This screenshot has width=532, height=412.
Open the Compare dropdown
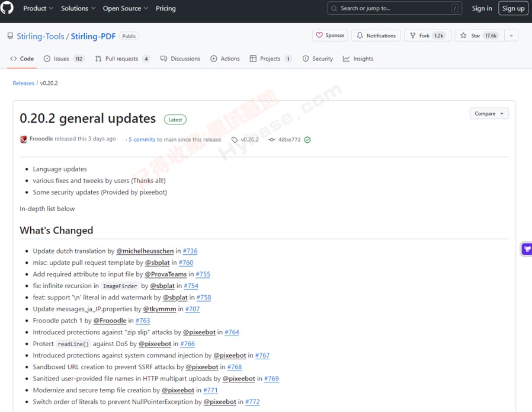(x=489, y=113)
